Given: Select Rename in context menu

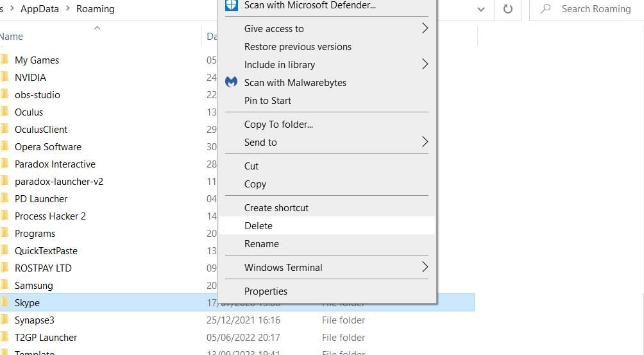Looking at the screenshot, I should [x=327, y=244].
